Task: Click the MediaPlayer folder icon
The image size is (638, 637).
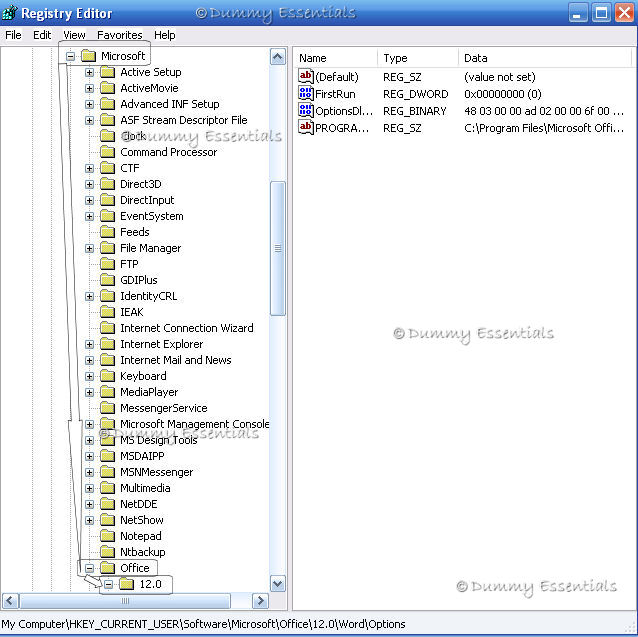Action: [107, 392]
